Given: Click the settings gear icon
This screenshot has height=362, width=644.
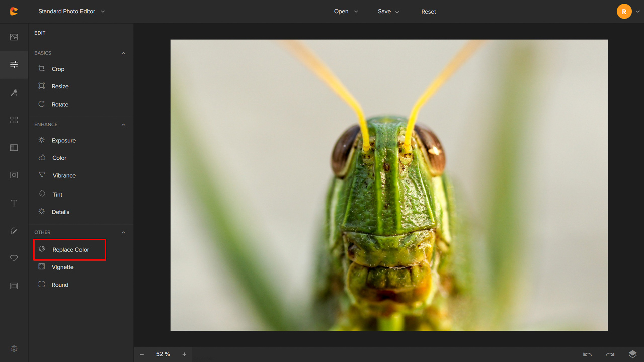Looking at the screenshot, I should 14,349.
